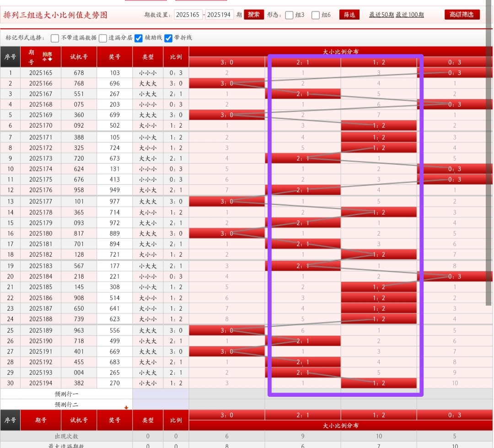The height and width of the screenshot is (448, 494).
Task: Click the 排序 sort arrows icon
Action: pyautogui.click(x=47, y=57)
